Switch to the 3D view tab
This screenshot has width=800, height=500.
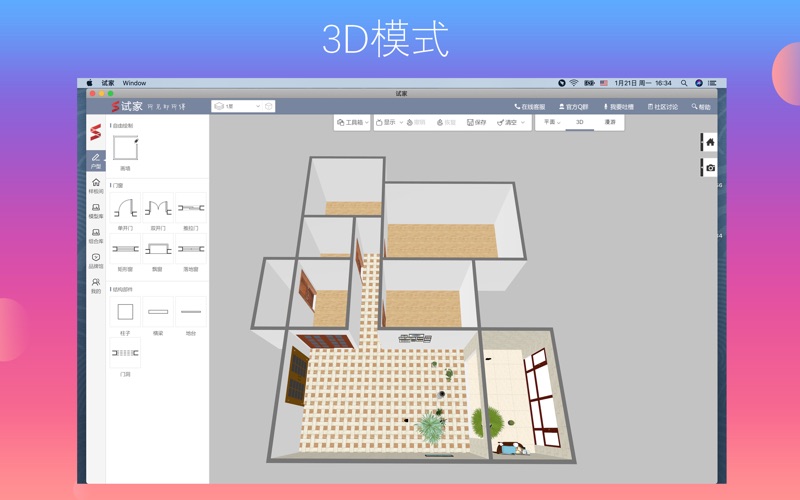(x=579, y=122)
